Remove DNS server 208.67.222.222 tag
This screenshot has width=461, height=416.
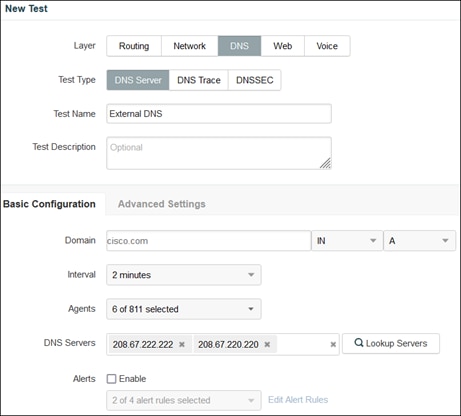click(x=182, y=344)
